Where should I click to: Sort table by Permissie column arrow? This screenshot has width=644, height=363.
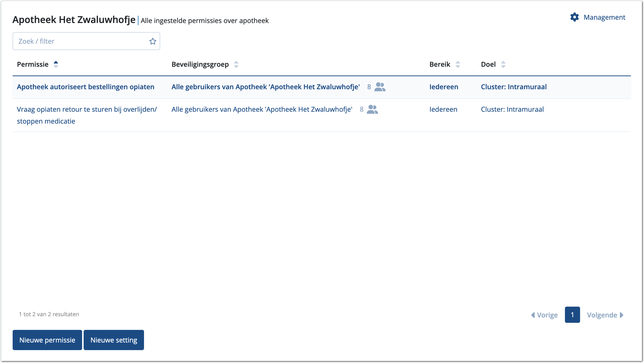point(56,64)
